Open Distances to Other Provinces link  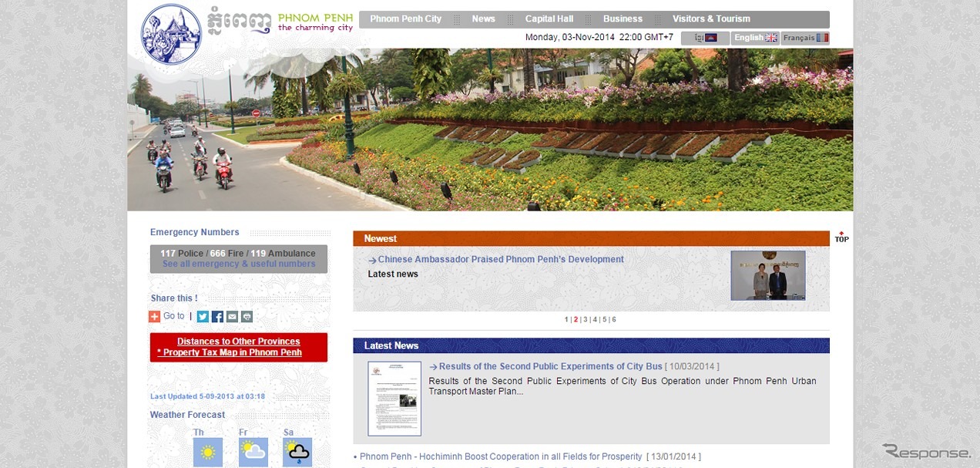[x=238, y=342]
